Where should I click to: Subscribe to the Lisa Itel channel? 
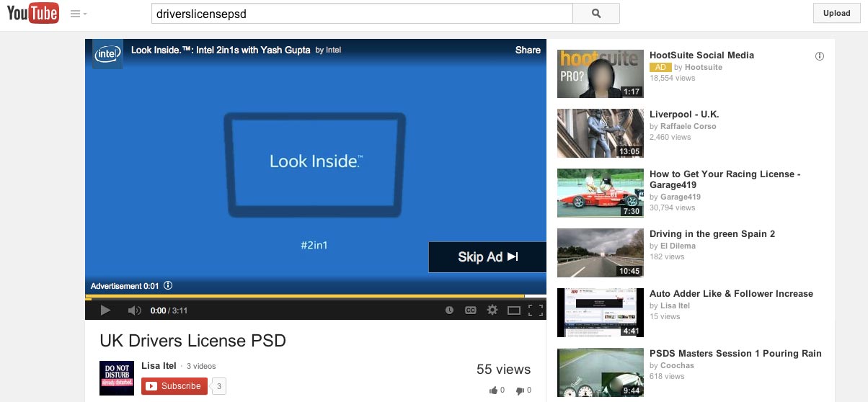[174, 386]
